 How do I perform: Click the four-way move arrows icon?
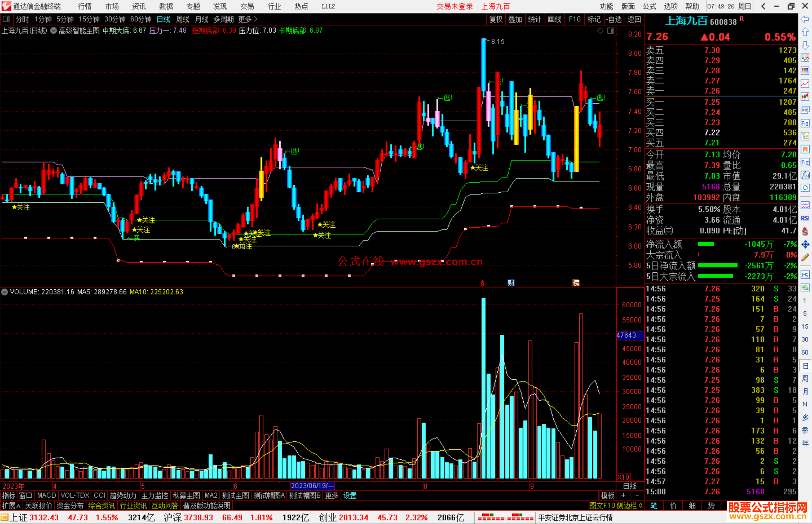tap(805, 245)
